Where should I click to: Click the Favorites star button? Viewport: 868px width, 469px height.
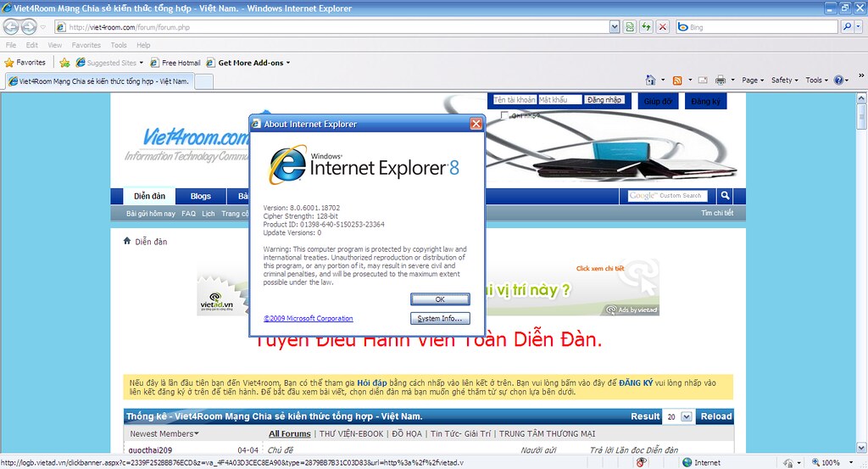[x=25, y=63]
